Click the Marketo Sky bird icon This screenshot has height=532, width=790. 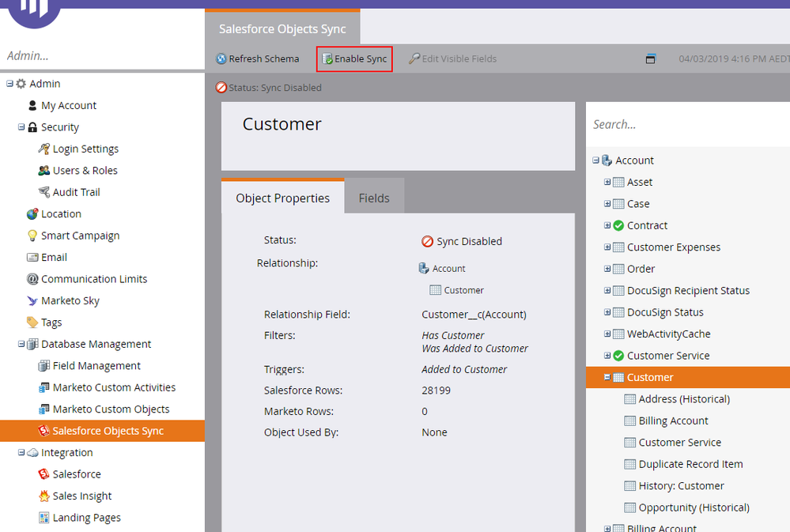[x=32, y=300]
